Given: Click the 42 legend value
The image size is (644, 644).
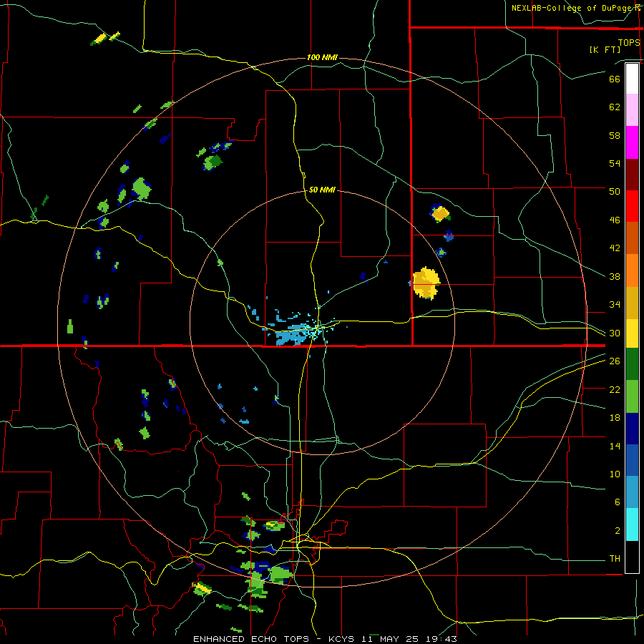Looking at the screenshot, I should [x=615, y=248].
